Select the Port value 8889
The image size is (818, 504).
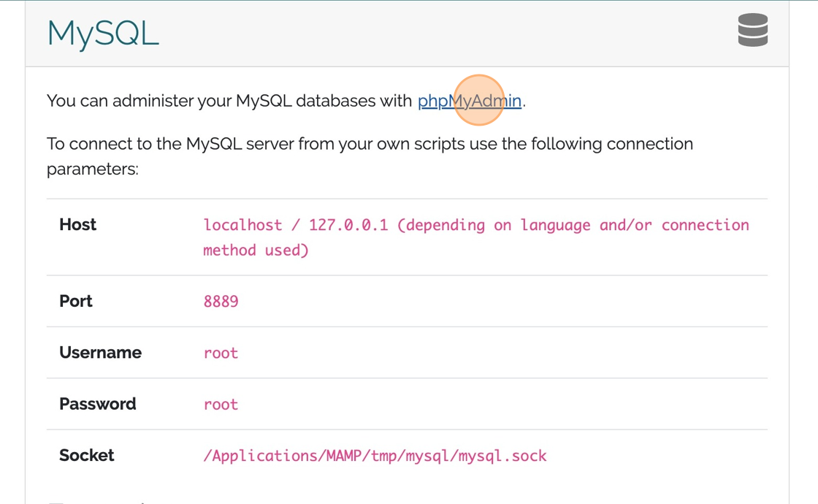click(221, 301)
